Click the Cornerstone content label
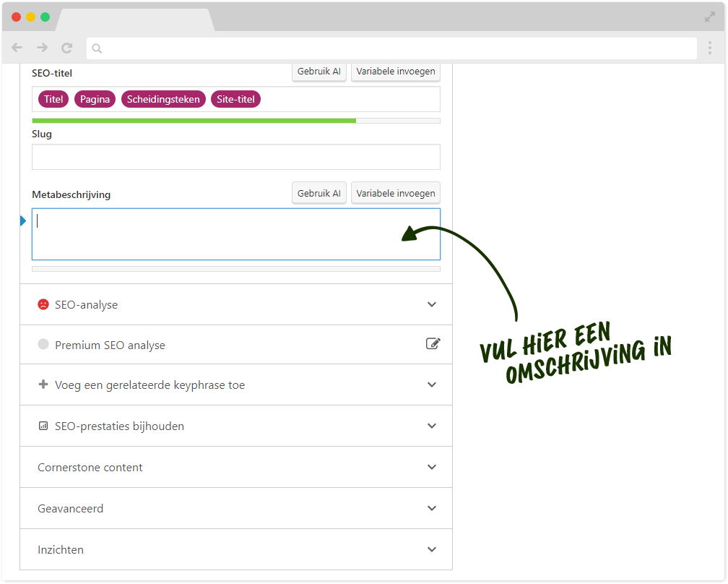 click(x=90, y=468)
